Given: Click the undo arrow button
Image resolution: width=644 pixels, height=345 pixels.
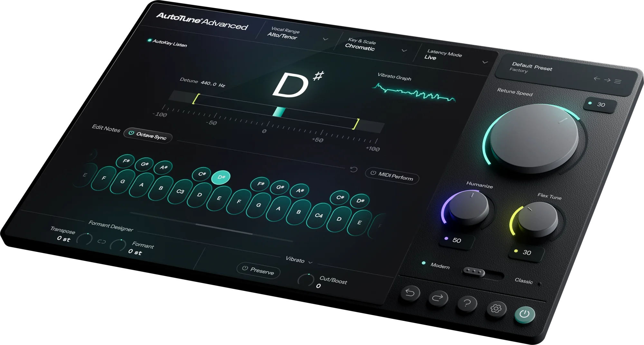Looking at the screenshot, I should pos(410,293).
